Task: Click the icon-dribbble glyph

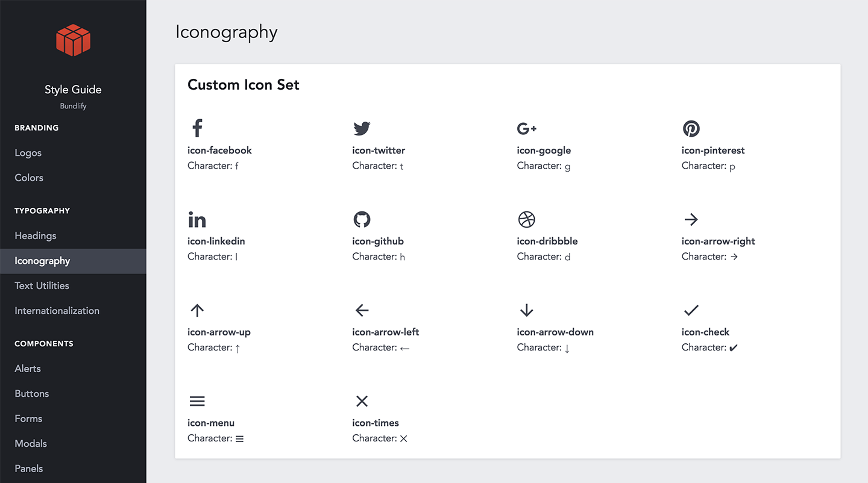Action: click(x=526, y=219)
